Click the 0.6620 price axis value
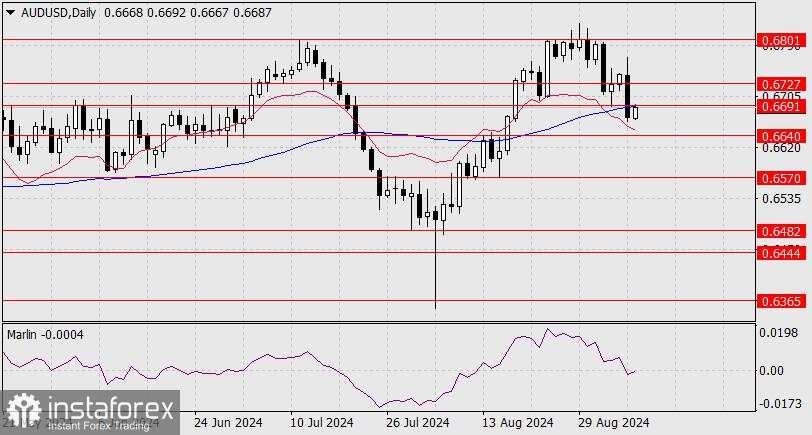This screenshot has height=435, width=812. click(x=780, y=148)
